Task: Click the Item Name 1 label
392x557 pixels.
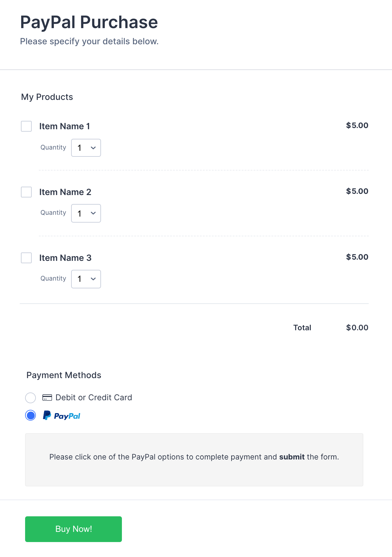Action: coord(65,126)
